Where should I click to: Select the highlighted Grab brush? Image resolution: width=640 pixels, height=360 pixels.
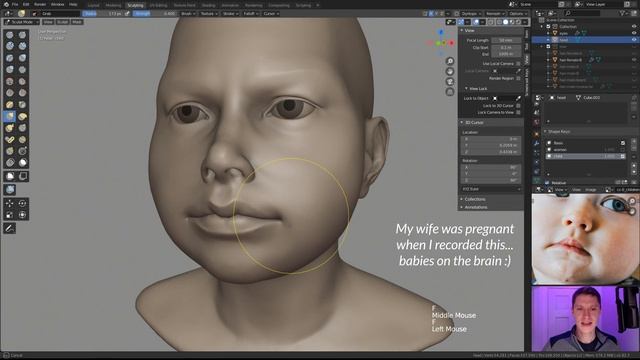click(x=10, y=116)
